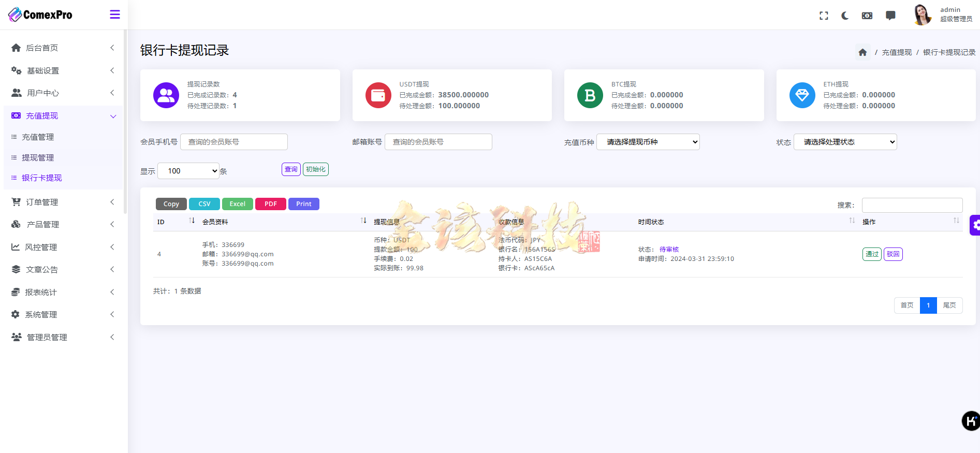Click the 系统管理 gear icon
Screen dimensions: 980x453
pyautogui.click(x=16, y=314)
